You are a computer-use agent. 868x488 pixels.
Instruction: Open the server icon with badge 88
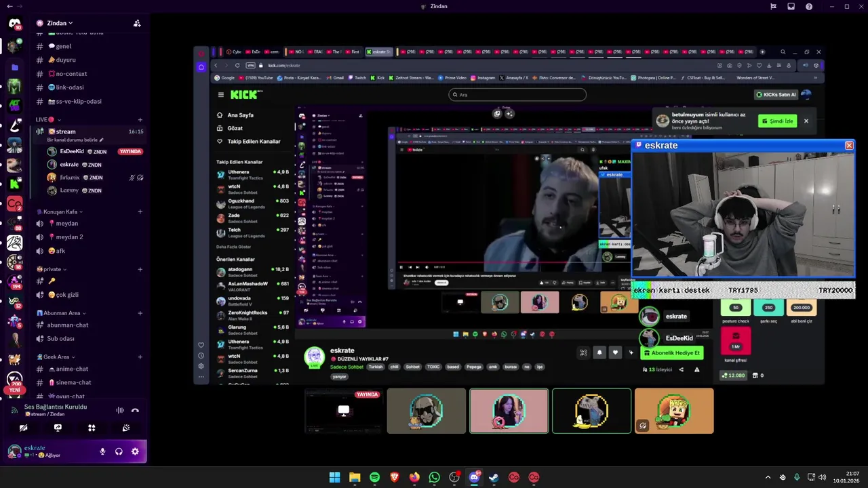tap(14, 223)
